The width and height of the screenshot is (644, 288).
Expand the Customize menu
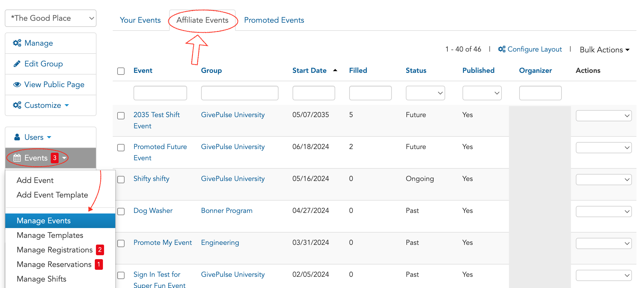67,105
